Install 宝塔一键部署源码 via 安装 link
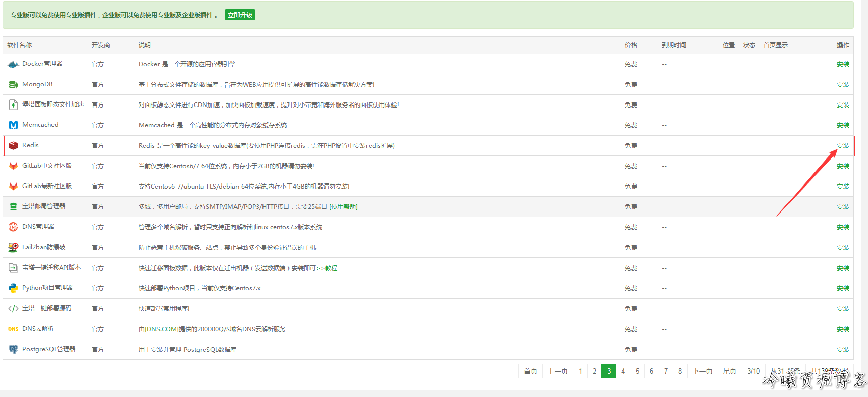868x397 pixels. [x=843, y=309]
